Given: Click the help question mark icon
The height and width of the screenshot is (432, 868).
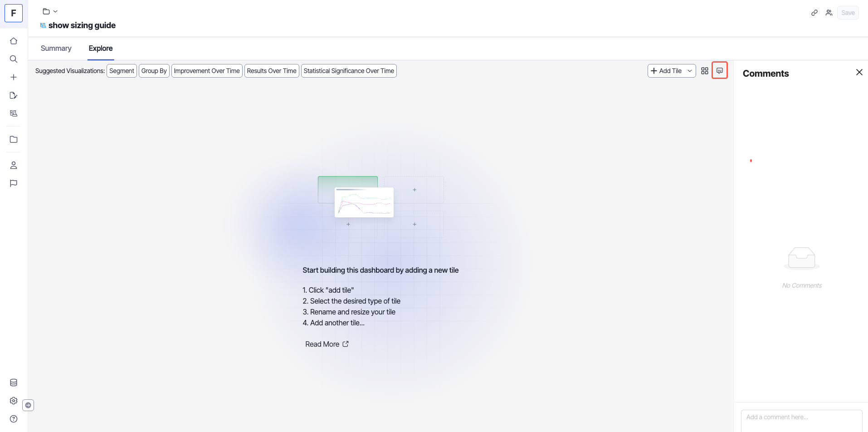Looking at the screenshot, I should (x=14, y=419).
